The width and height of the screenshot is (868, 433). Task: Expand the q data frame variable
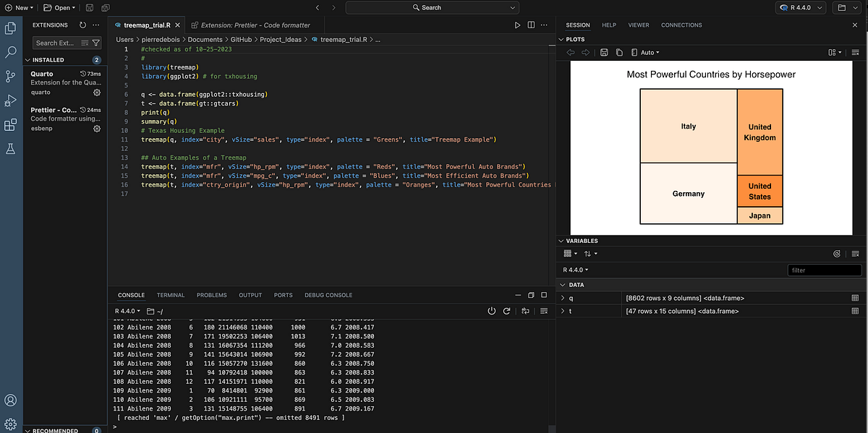point(563,298)
